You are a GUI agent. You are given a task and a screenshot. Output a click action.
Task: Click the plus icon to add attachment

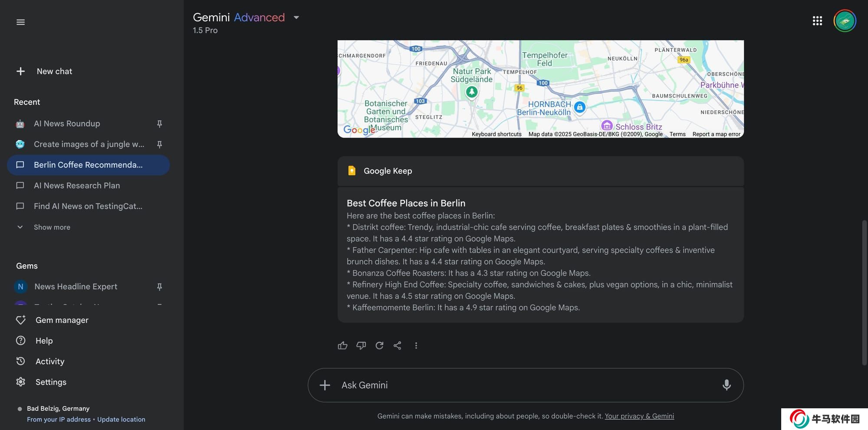(325, 385)
